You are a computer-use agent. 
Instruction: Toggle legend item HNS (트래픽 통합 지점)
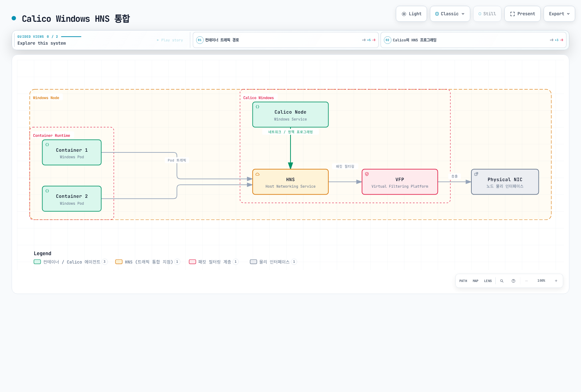click(147, 262)
